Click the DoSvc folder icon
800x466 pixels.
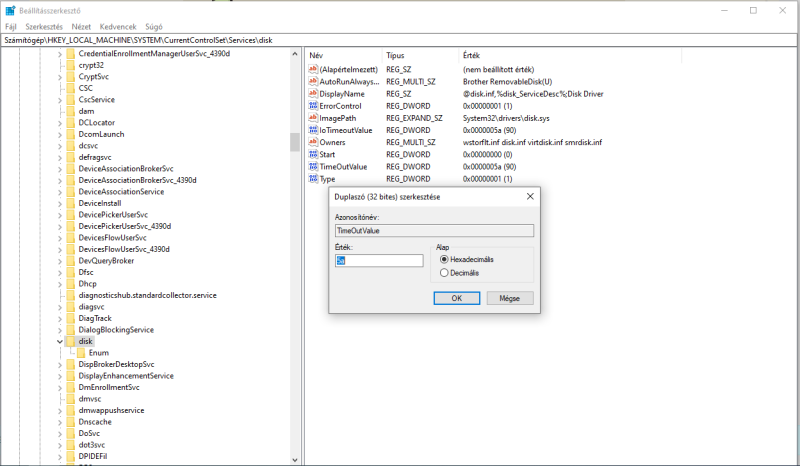[x=70, y=433]
